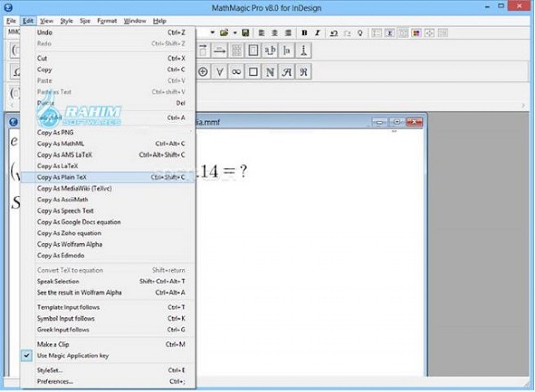Screen dimensions: 535x392
Task: Click the color palette toolbar swatch
Action: pos(416,33)
